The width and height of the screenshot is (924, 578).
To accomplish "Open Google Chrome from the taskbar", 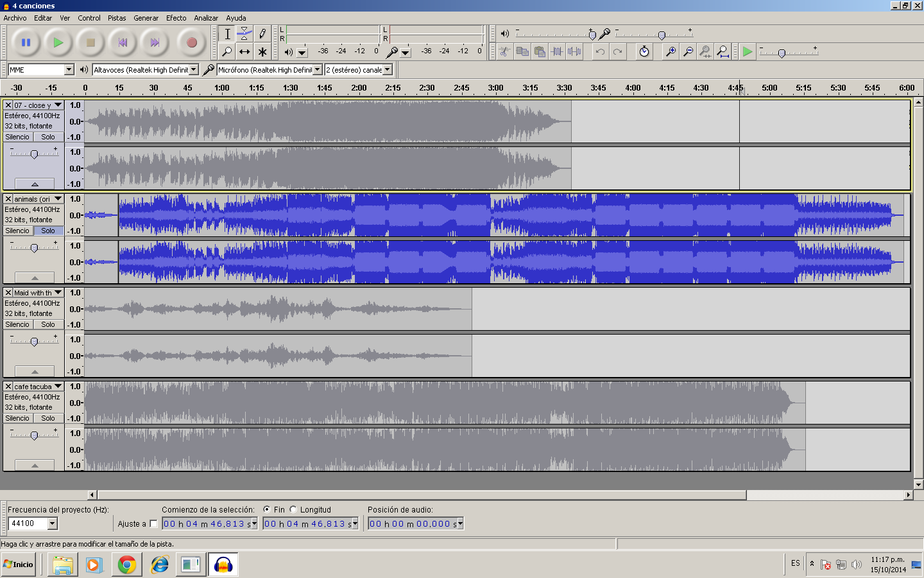I will point(127,565).
